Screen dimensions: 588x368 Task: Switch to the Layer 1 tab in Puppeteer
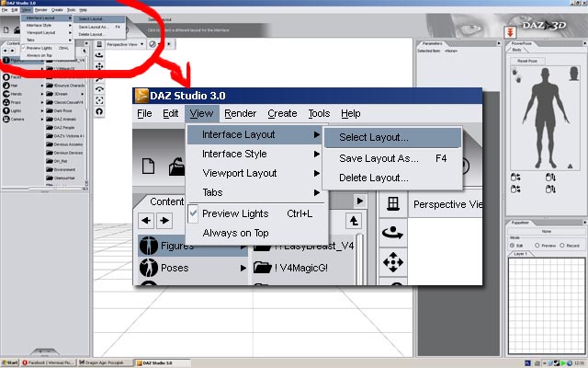(x=520, y=254)
